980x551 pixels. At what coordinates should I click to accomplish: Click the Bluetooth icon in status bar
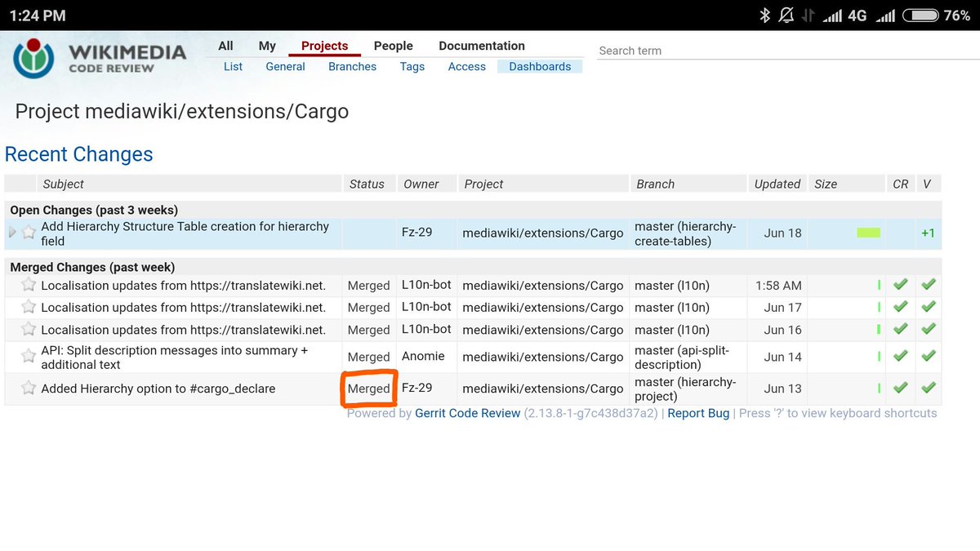tap(765, 15)
